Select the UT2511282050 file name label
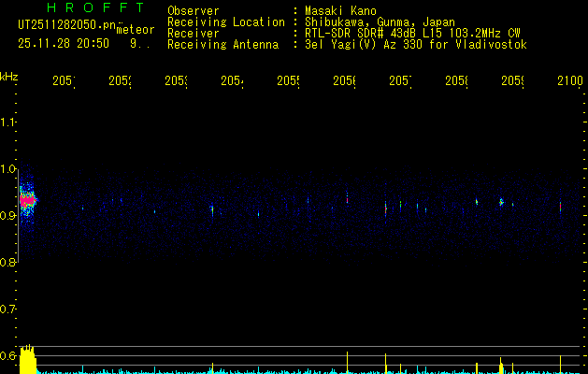The image size is (588, 374). (66, 25)
